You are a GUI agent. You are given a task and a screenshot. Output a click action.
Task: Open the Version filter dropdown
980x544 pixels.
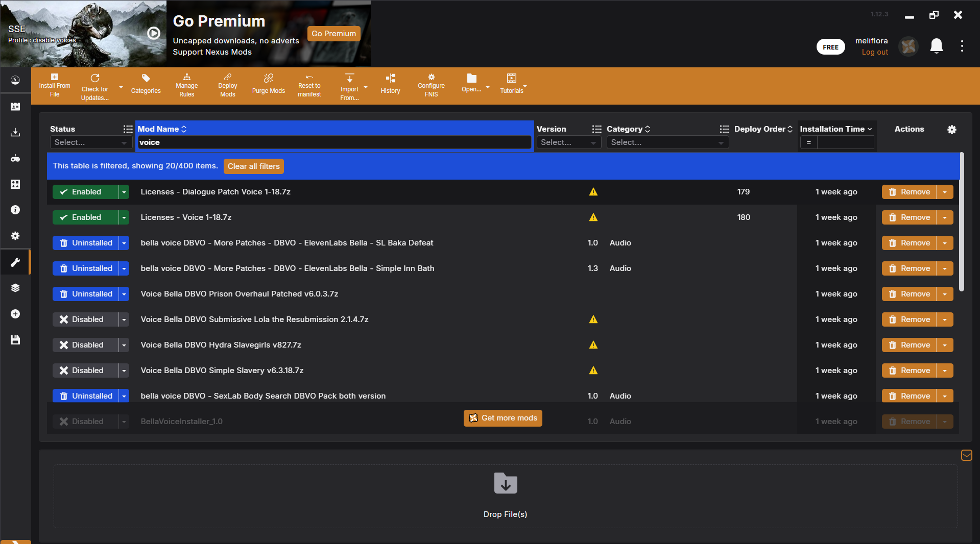click(568, 142)
